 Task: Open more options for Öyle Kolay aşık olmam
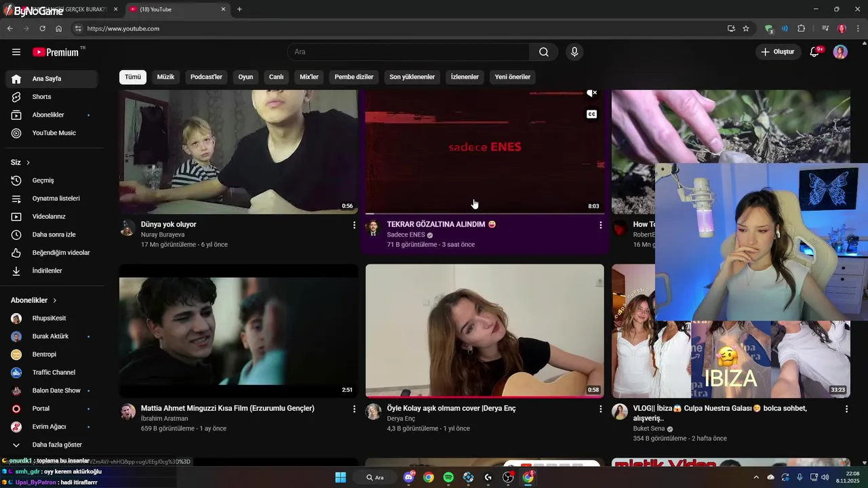600,409
